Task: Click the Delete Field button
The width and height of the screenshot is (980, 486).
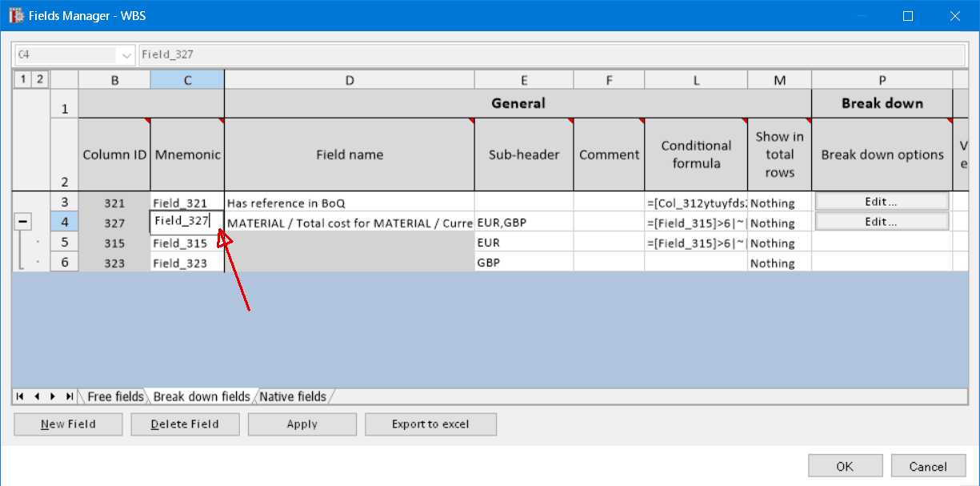Action: [185, 424]
